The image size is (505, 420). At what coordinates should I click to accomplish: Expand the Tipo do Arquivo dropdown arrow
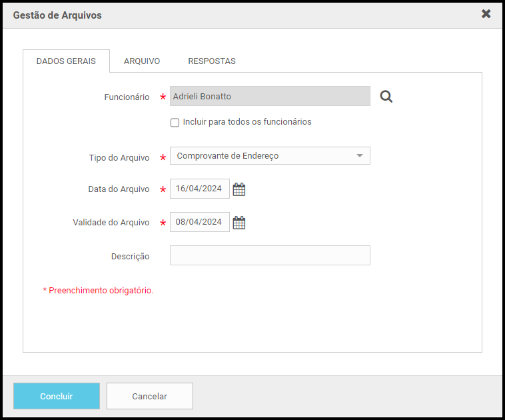tap(360, 156)
